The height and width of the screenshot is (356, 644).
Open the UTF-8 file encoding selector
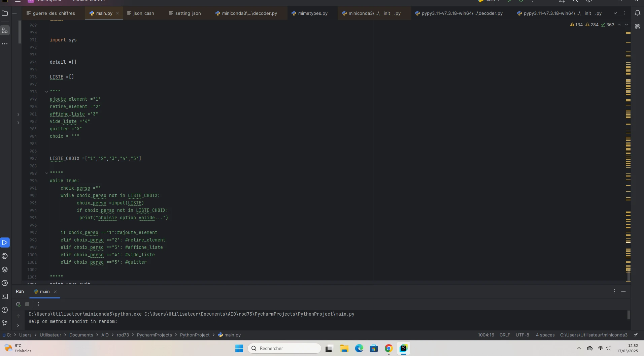[x=522, y=335]
